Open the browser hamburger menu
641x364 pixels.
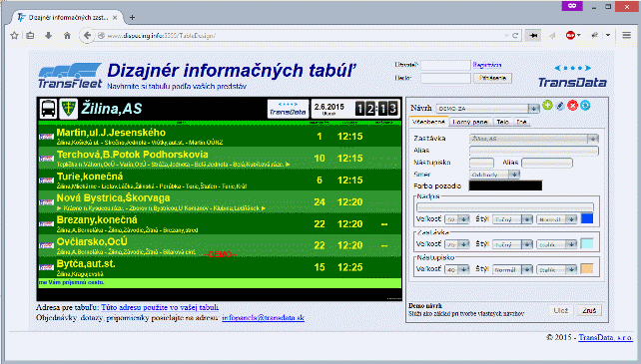[x=626, y=36]
